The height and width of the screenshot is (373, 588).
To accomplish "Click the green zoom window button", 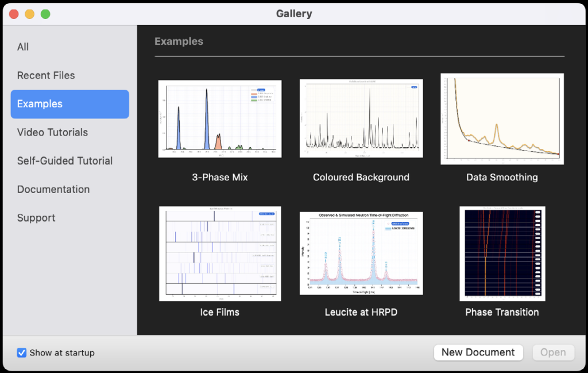I will click(45, 14).
